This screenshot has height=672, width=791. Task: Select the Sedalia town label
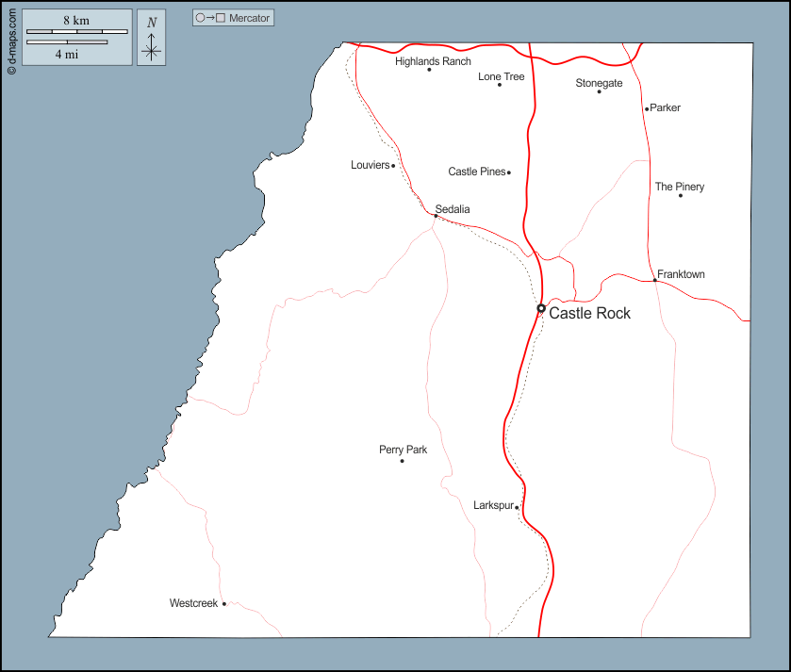pos(453,208)
